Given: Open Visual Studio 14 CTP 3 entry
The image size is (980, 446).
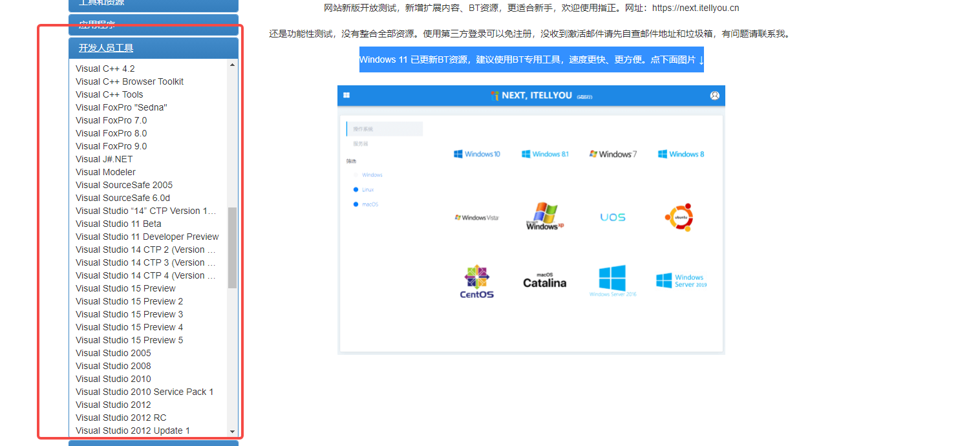Looking at the screenshot, I should (x=146, y=262).
